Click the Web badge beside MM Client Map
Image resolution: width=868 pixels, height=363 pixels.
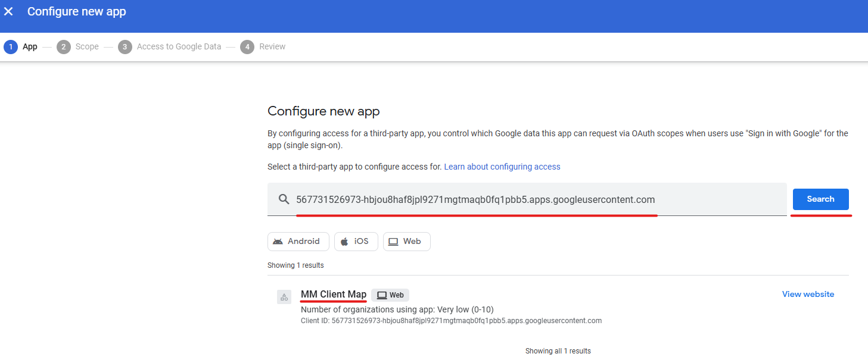click(390, 295)
